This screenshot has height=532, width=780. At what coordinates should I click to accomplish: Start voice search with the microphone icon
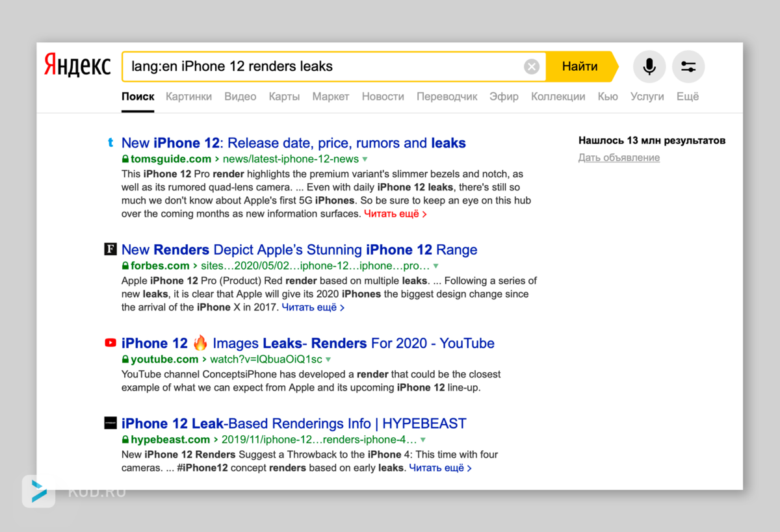649,66
